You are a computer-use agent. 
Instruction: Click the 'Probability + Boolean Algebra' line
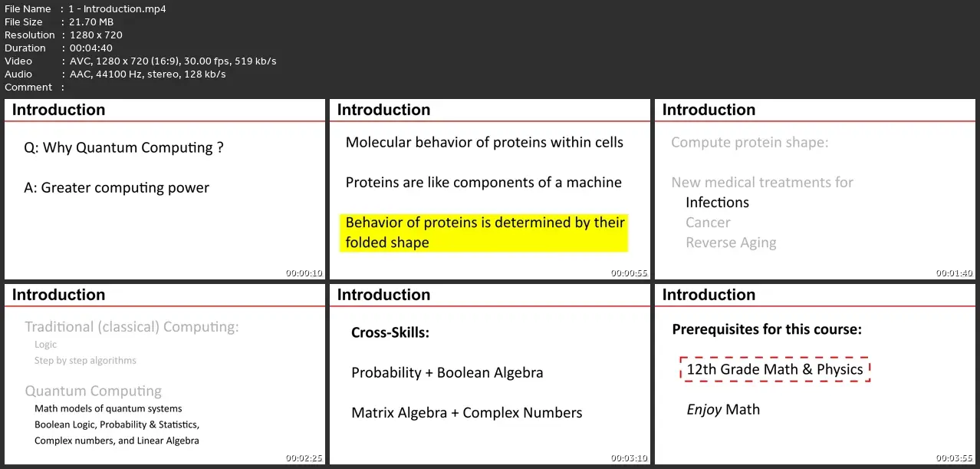click(x=447, y=373)
